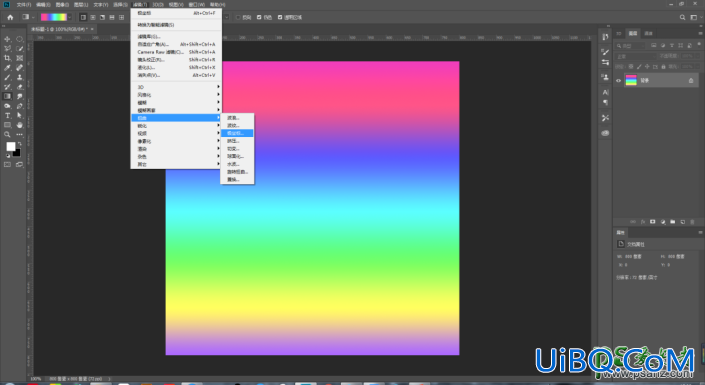
Task: Click the white foreground color swatch
Action: coord(11,146)
